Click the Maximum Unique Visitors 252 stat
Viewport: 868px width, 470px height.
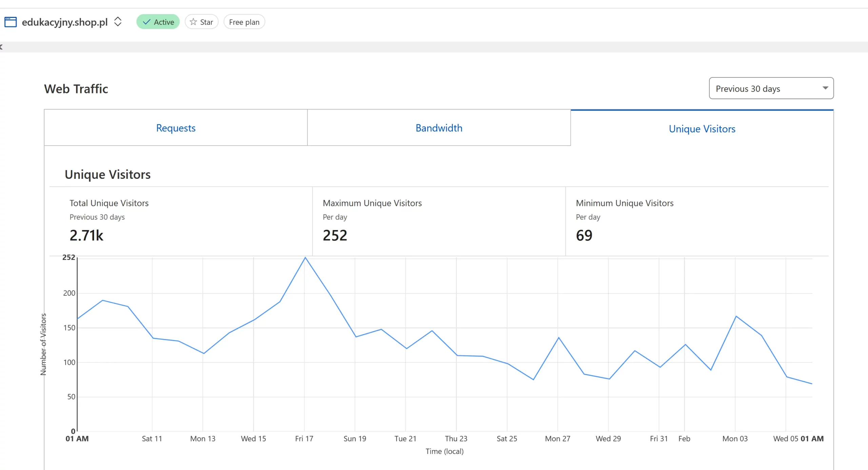click(335, 236)
